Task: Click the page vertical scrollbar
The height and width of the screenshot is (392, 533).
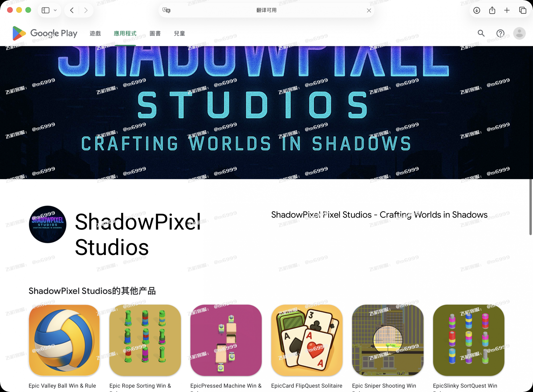Action: tap(530, 207)
